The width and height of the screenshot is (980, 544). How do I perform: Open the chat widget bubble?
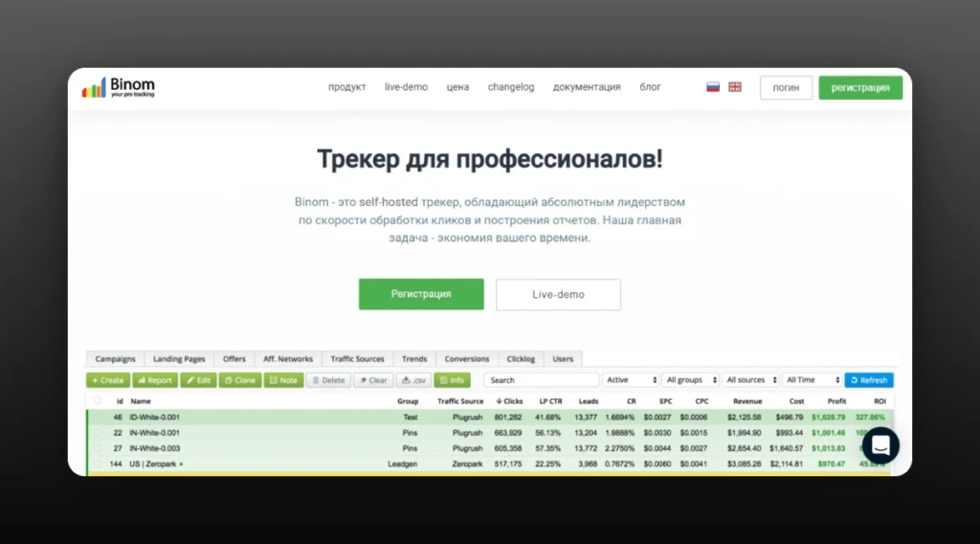880,445
